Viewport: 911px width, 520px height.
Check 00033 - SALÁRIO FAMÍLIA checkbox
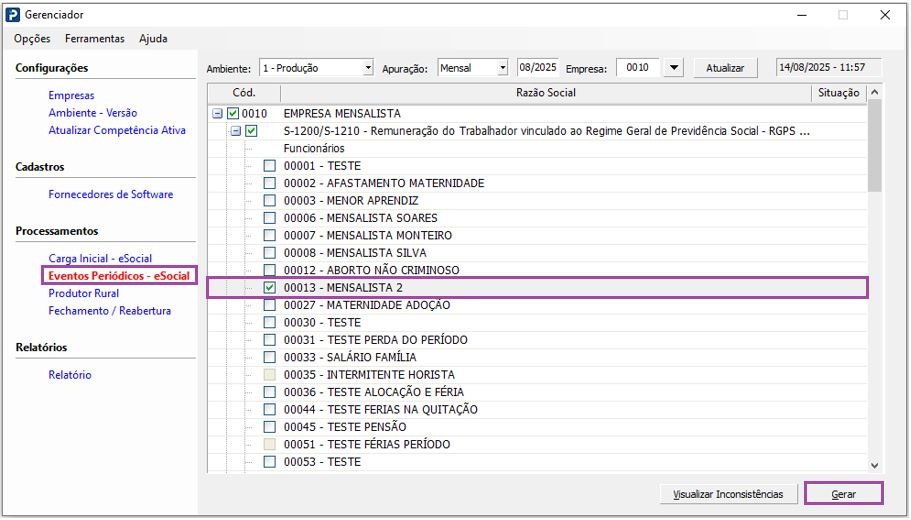click(x=270, y=358)
